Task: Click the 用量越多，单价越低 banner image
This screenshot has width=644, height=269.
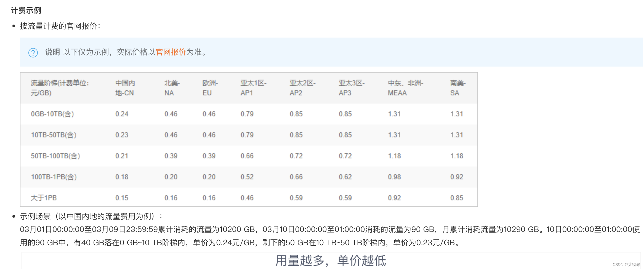Action: point(331,260)
